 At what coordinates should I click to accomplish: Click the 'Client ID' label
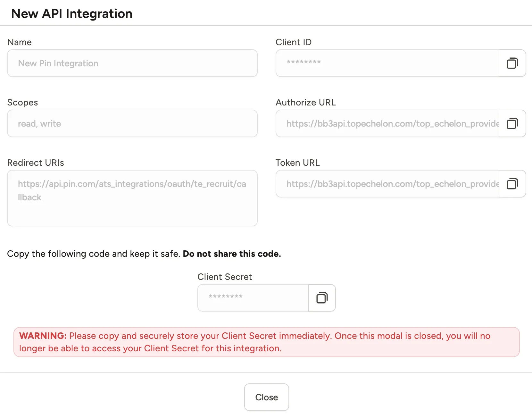(294, 42)
